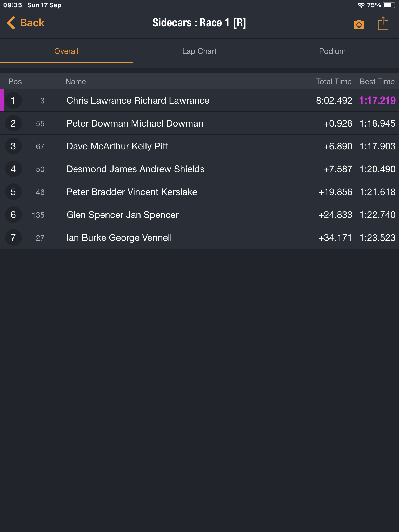This screenshot has width=399, height=532.
Task: Open the Podium tab
Action: pyautogui.click(x=332, y=51)
